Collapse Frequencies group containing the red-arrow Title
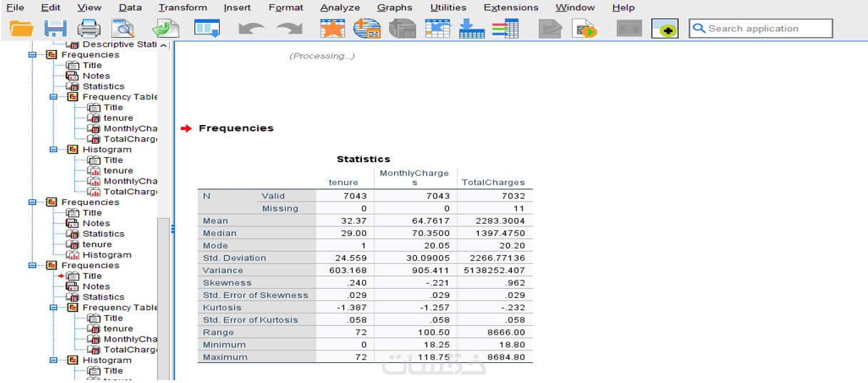868x383 pixels. 32,266
